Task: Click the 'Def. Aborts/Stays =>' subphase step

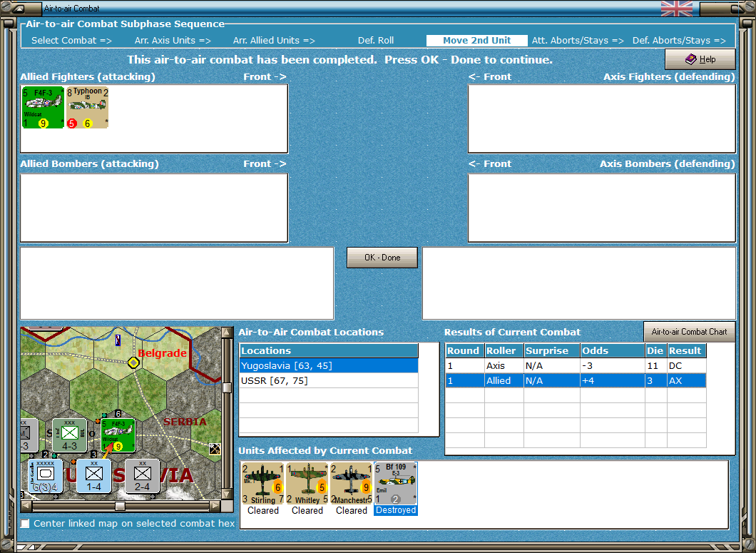Action: click(x=679, y=41)
